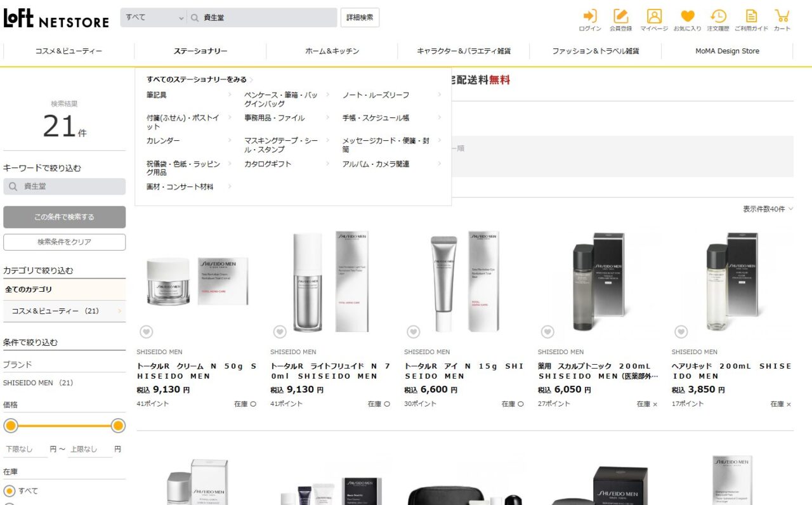Viewport: 812px width, 505px height.
Task: Open すべてのステーショナリーをみる link
Action: click(x=200, y=79)
